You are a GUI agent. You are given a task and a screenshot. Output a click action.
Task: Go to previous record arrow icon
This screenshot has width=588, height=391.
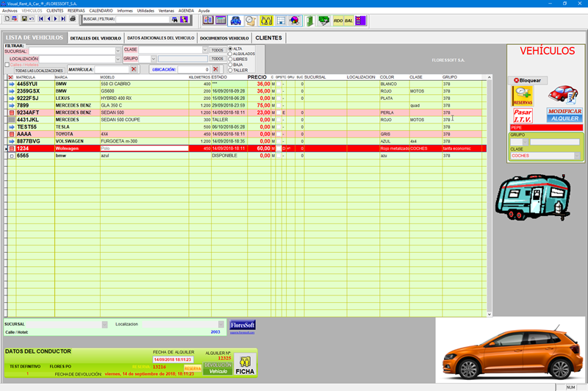click(49, 19)
